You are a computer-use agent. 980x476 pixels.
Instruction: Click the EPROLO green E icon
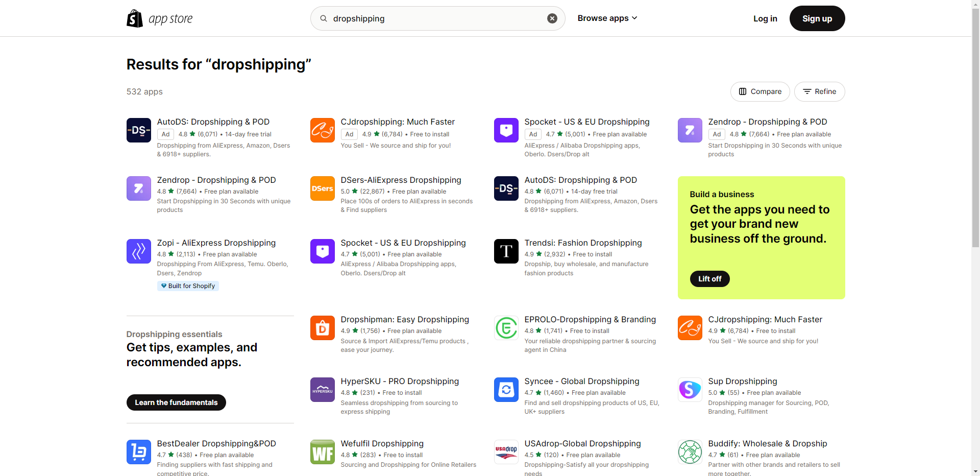(x=506, y=328)
